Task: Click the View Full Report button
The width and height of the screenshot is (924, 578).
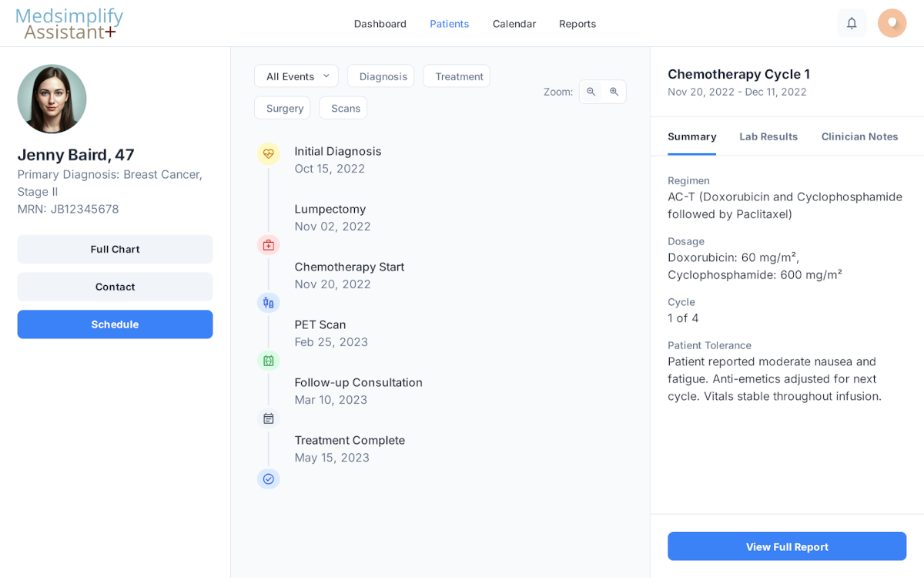Action: tap(787, 546)
